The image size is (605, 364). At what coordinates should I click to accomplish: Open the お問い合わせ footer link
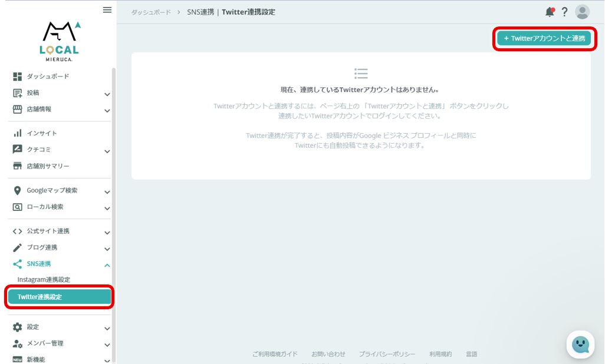pyautogui.click(x=328, y=354)
